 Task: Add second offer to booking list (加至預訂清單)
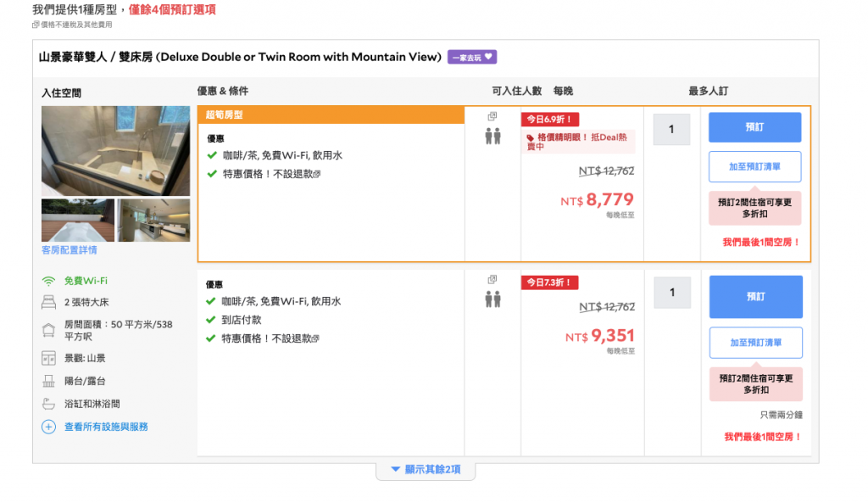[754, 343]
